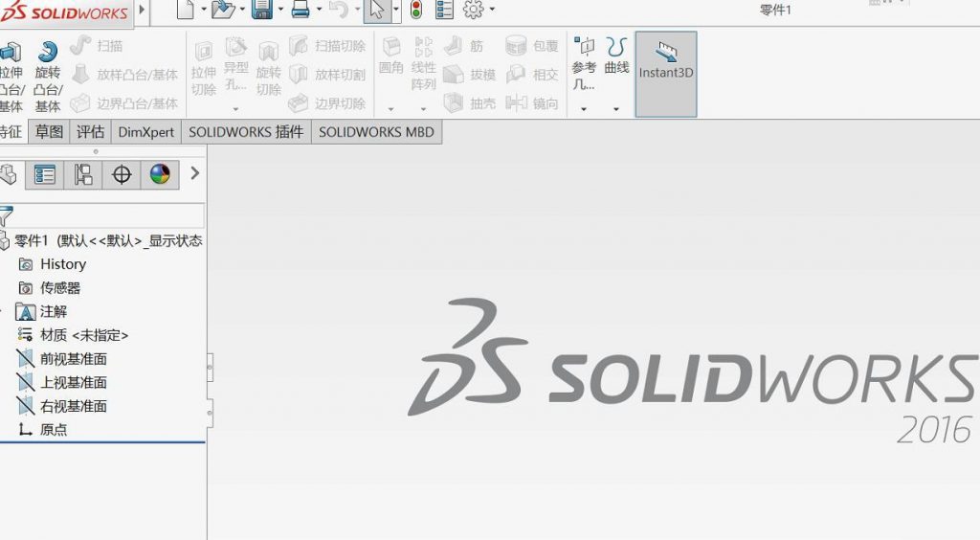The width and height of the screenshot is (980, 540).
Task: Click Revolved Boss/Base (旋转凸台/基体)
Action: tap(48, 78)
